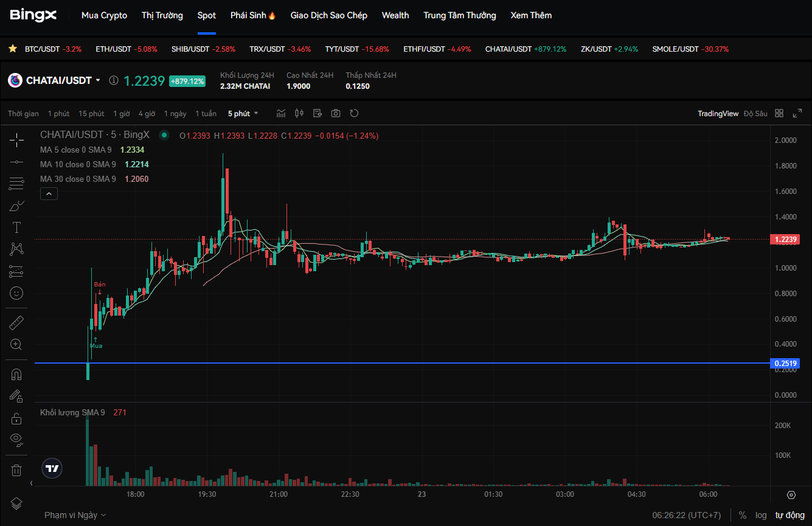
Task: Open the Xem Thêm menu
Action: 532,15
